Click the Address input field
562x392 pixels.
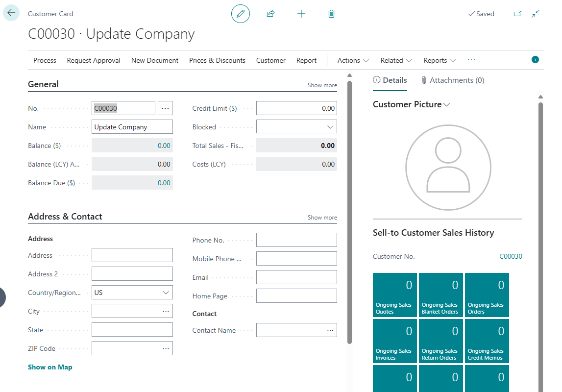pyautogui.click(x=132, y=255)
